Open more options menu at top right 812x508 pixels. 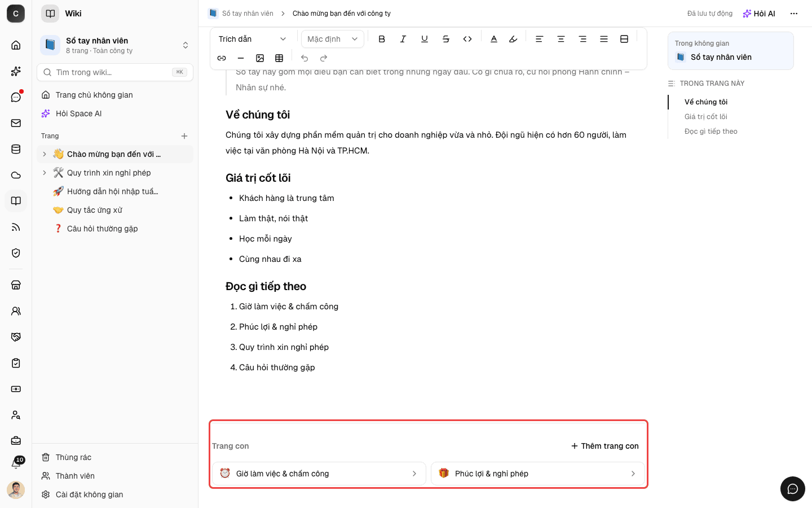point(794,14)
